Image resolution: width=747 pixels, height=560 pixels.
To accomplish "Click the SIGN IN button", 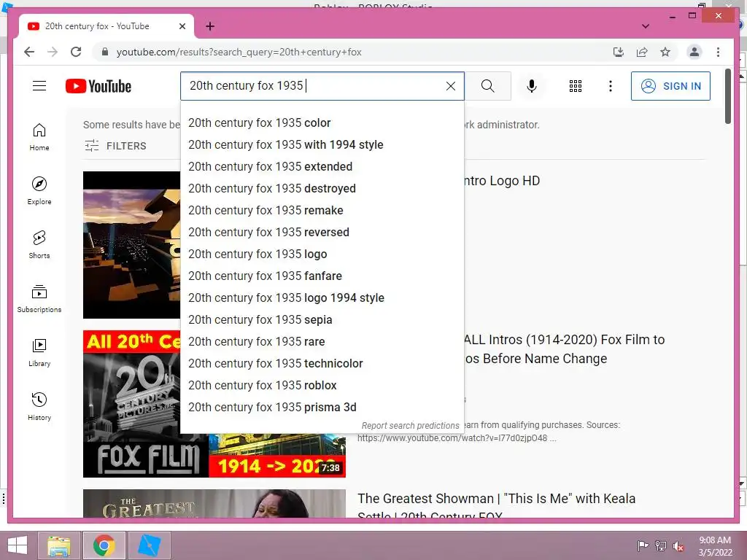I will click(670, 86).
